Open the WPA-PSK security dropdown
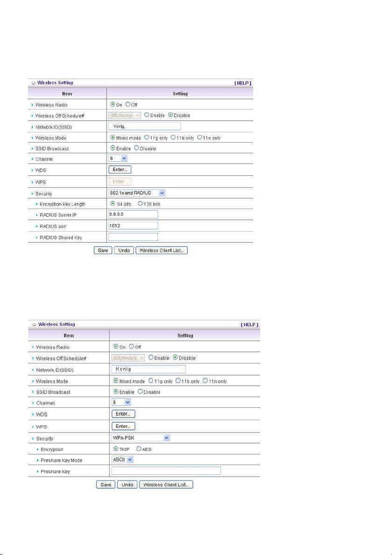The height and width of the screenshot is (555, 392). (141, 438)
